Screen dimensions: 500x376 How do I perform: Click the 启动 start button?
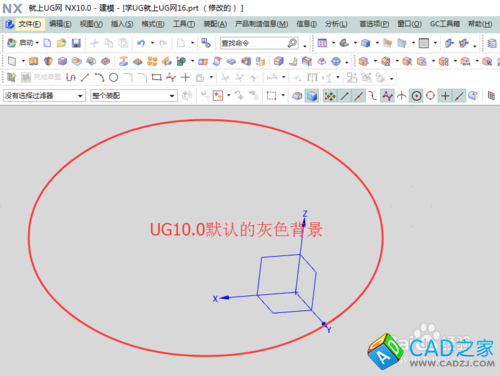(23, 43)
